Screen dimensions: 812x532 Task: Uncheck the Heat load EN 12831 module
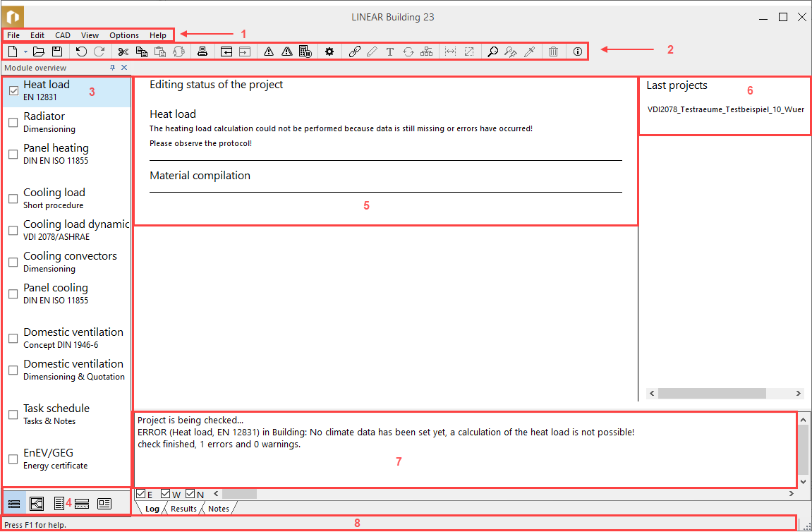coord(13,90)
